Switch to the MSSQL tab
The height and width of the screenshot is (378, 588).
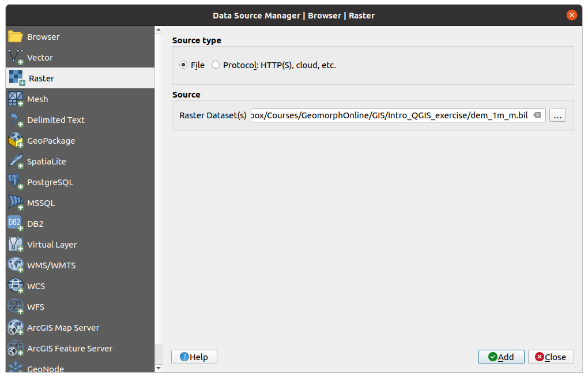tap(40, 203)
